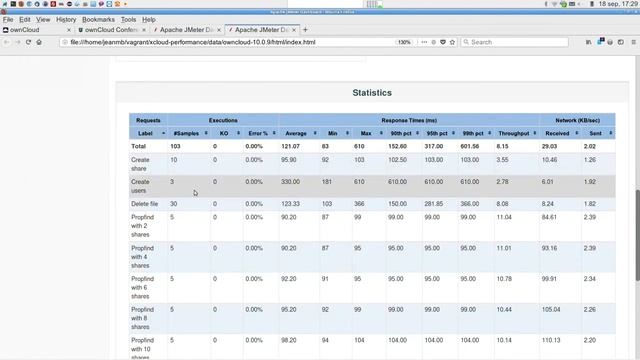
Task: Click the Response Times (ms) group header
Action: point(409,120)
